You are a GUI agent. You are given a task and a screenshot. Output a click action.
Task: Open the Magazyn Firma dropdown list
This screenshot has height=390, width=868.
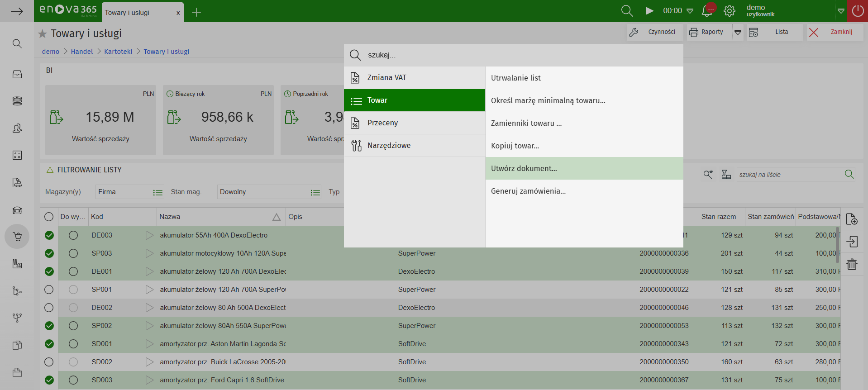point(157,192)
